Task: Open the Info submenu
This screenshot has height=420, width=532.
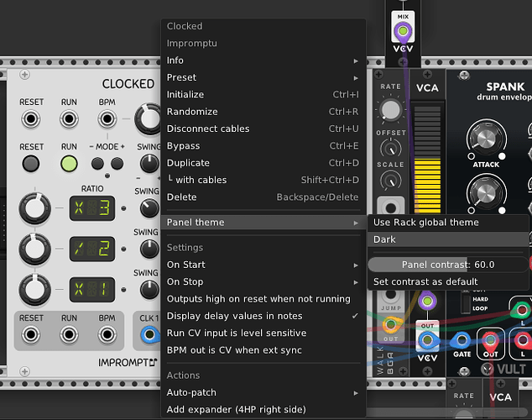Action: click(263, 60)
